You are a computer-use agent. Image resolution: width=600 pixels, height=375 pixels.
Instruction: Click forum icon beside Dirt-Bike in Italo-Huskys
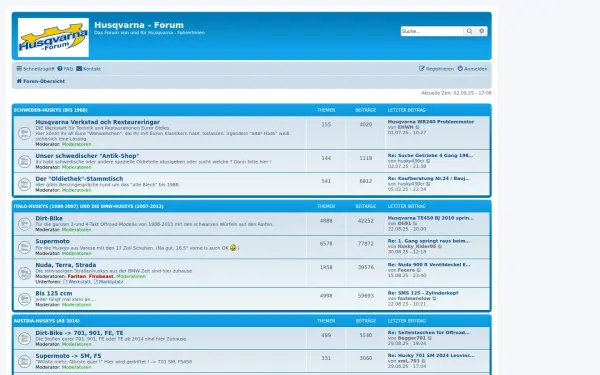click(24, 224)
